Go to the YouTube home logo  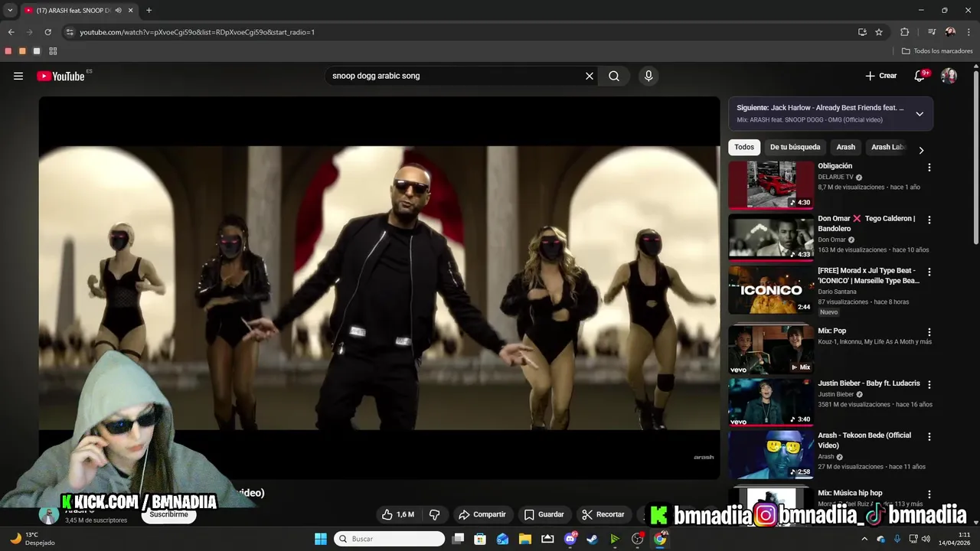point(60,76)
